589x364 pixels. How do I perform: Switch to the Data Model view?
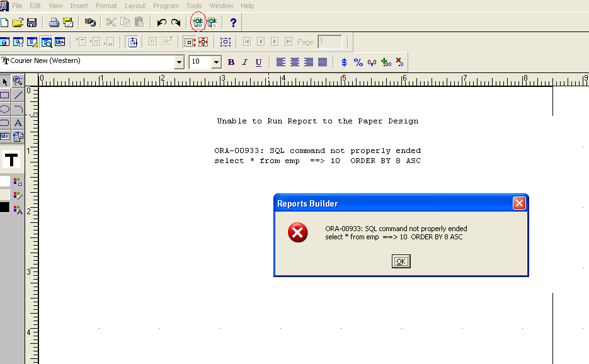click(4, 42)
